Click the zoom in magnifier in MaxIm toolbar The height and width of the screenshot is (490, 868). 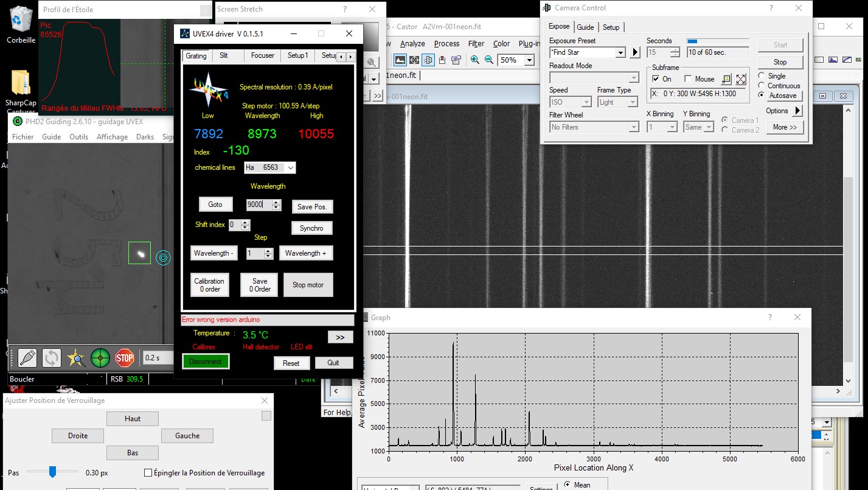(x=475, y=60)
